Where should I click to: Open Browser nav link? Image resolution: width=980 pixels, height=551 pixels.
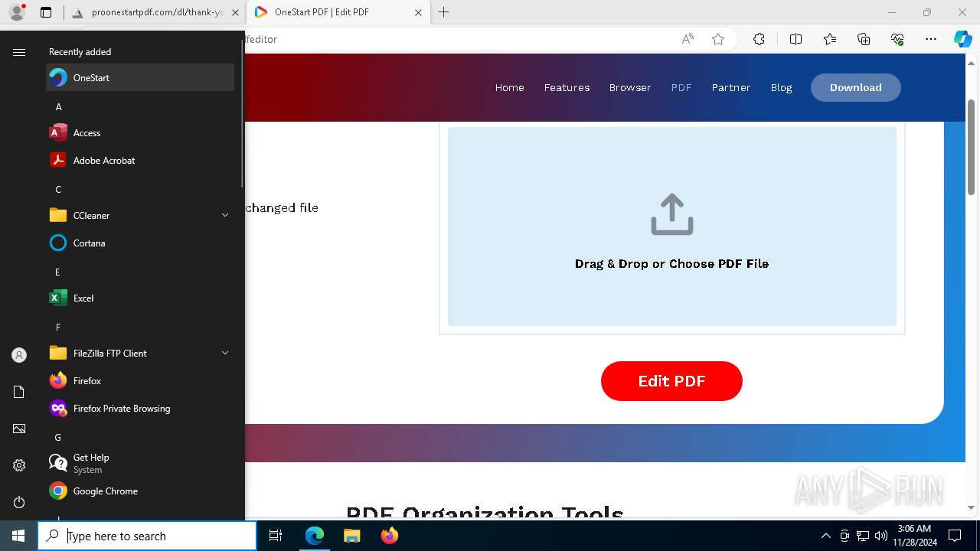tap(630, 87)
